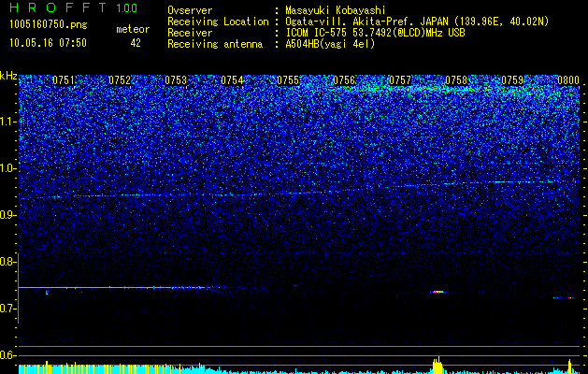588x374 pixels.
Task: Click the Receiving Location label
Action: coord(218,22)
